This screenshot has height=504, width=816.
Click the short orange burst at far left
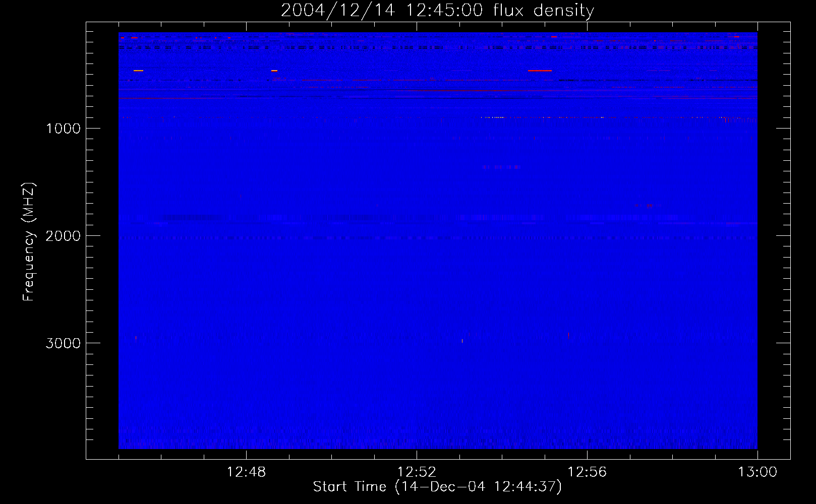(138, 71)
